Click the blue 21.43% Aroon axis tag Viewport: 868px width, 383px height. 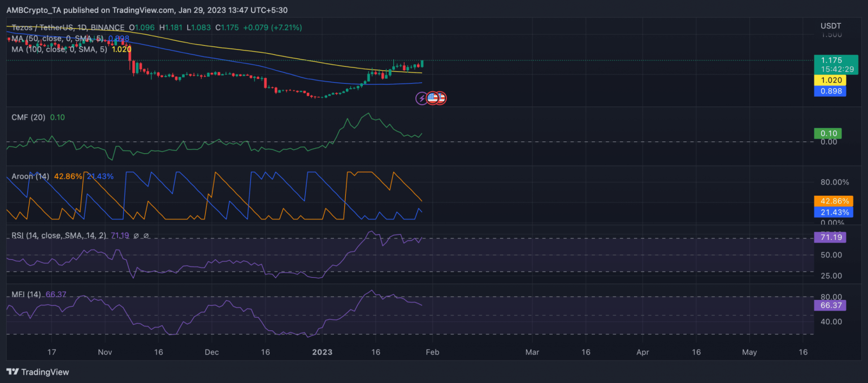833,212
